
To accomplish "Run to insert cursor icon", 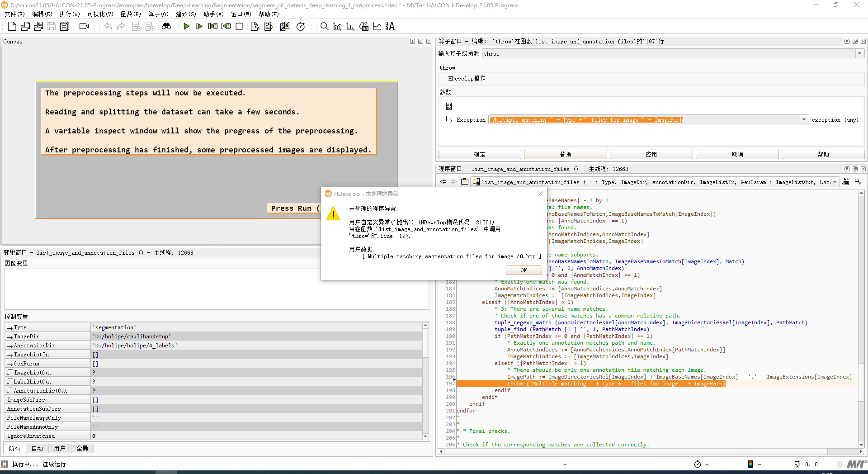I will tap(199, 26).
